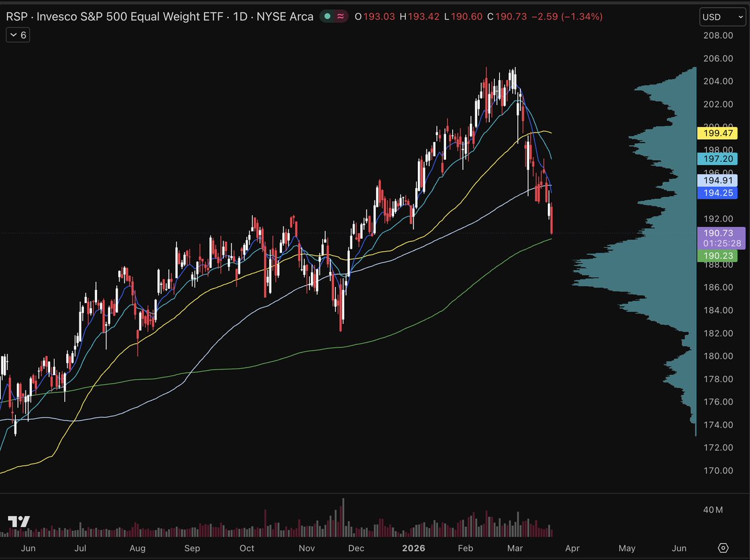Click the 206.00 price axis value
This screenshot has height=560, width=750.
tap(718, 58)
